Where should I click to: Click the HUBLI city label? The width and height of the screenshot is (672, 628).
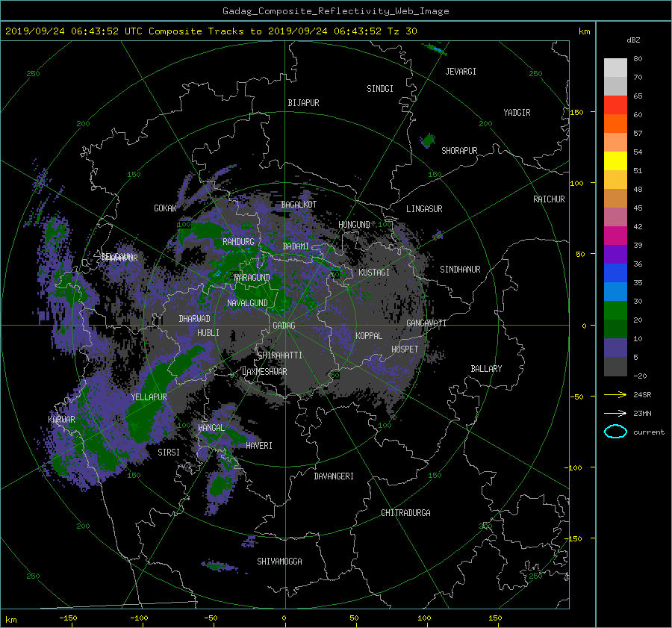[208, 333]
